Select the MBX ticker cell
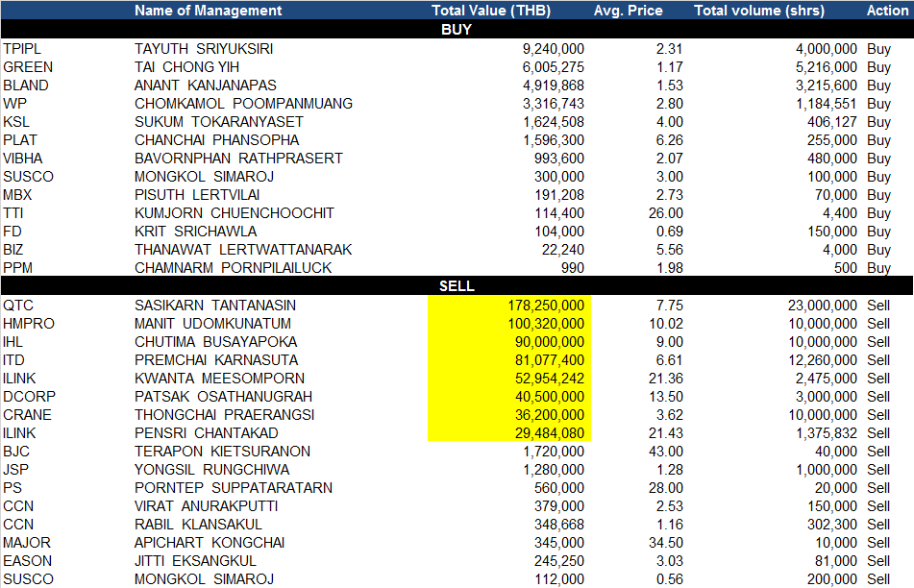914x588 pixels. (17, 195)
